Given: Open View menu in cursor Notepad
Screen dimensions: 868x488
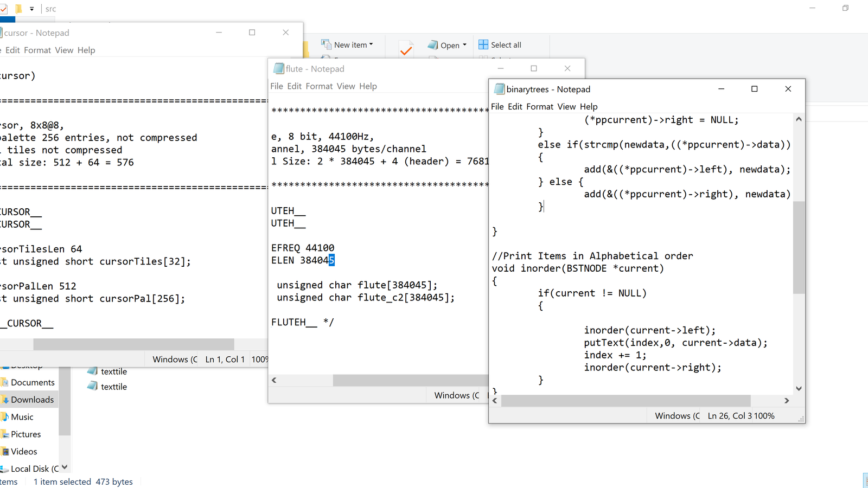Looking at the screenshot, I should click(64, 50).
